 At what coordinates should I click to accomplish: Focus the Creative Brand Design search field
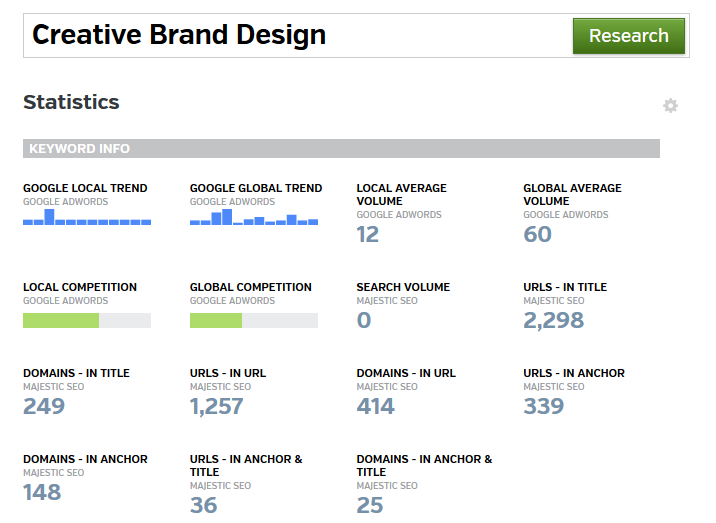pos(297,36)
